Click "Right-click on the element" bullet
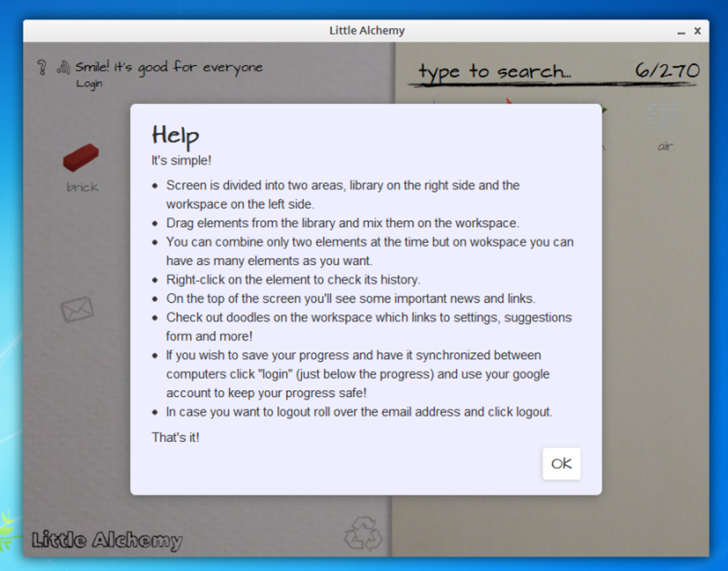This screenshot has height=571, width=728. (293, 280)
